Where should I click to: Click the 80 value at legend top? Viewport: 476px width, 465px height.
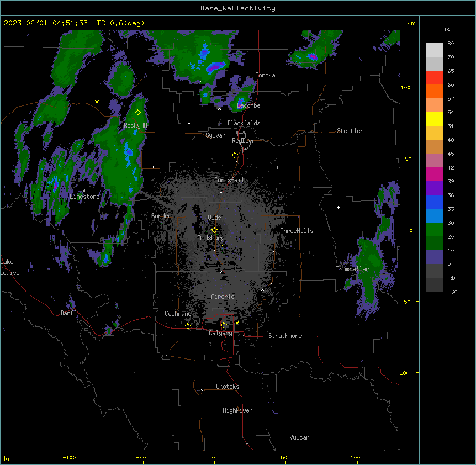pyautogui.click(x=451, y=44)
